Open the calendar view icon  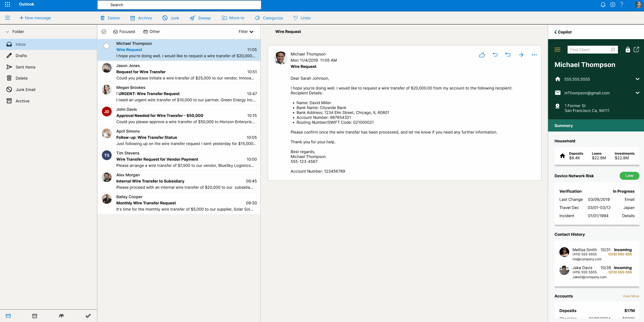point(35,316)
